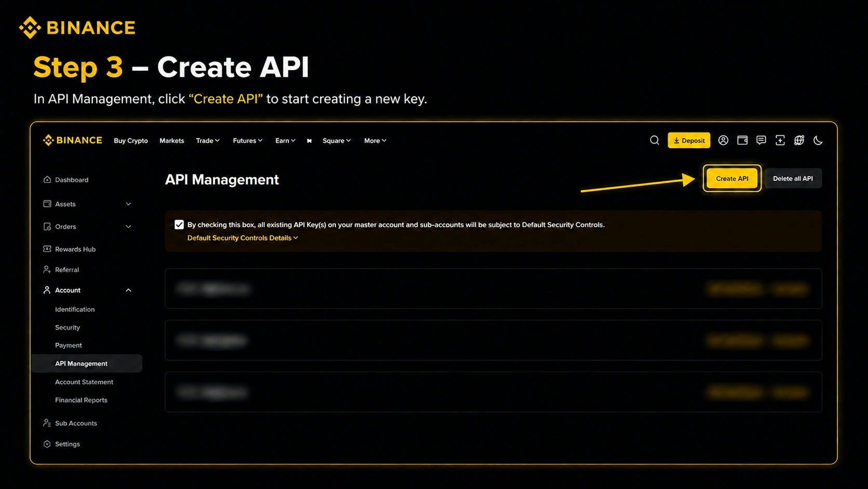Expand the Assets chevron in sidebar

point(128,204)
